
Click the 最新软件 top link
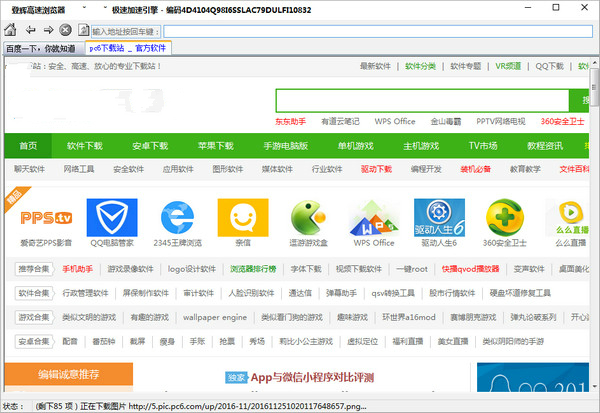pyautogui.click(x=375, y=66)
